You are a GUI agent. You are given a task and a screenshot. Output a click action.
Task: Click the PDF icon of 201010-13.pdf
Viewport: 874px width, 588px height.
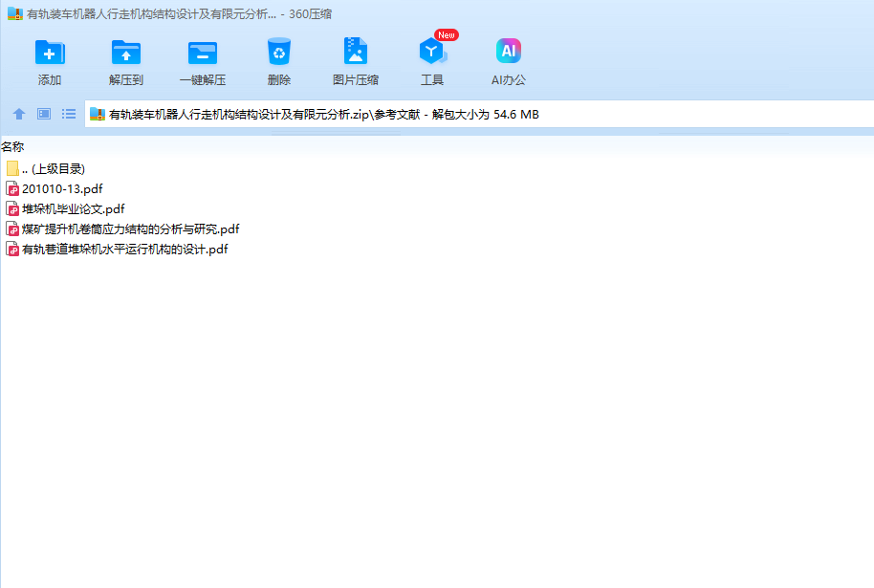click(x=12, y=189)
